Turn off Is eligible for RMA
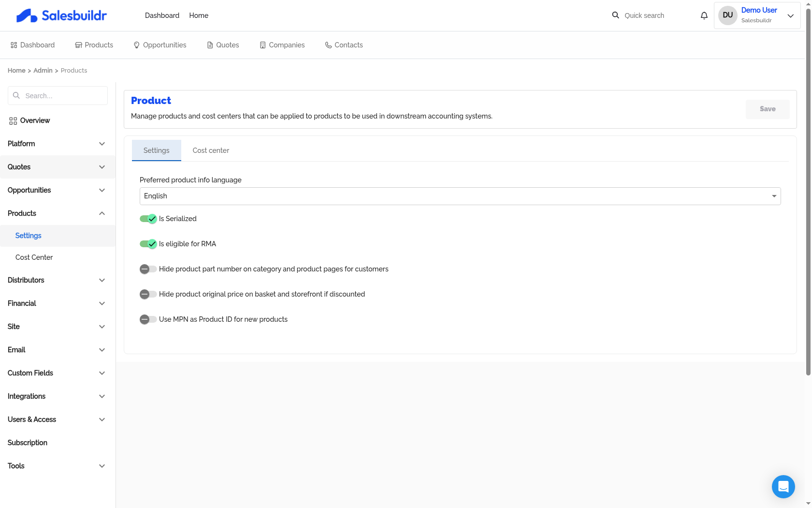 (x=148, y=244)
